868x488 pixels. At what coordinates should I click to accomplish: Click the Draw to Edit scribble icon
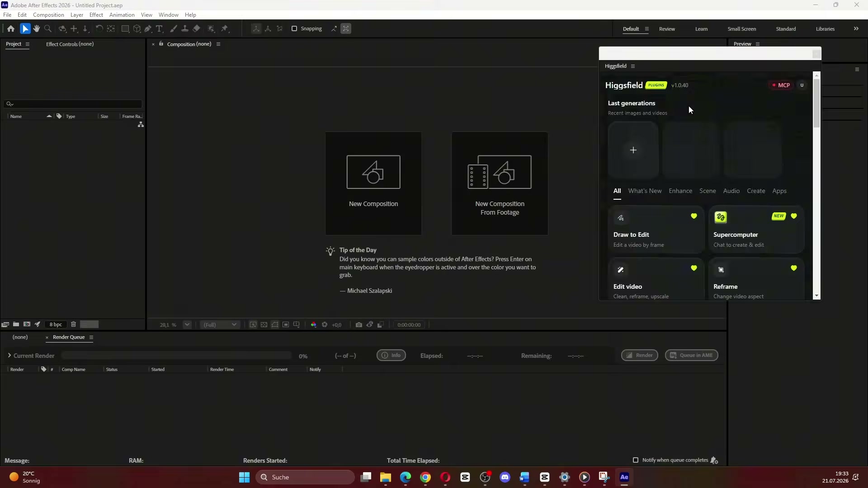click(621, 218)
